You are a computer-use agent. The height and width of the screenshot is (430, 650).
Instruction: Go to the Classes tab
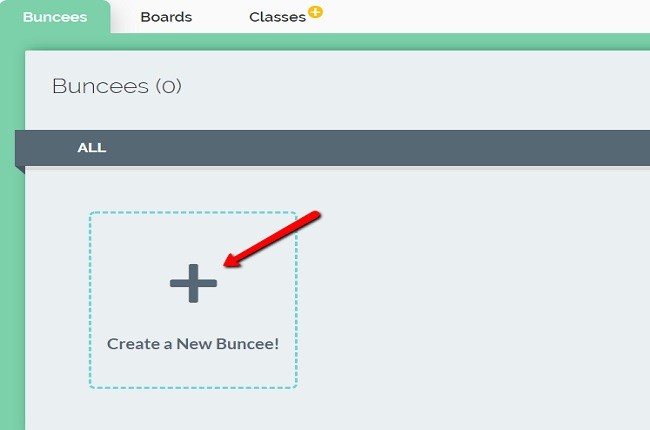[x=277, y=17]
